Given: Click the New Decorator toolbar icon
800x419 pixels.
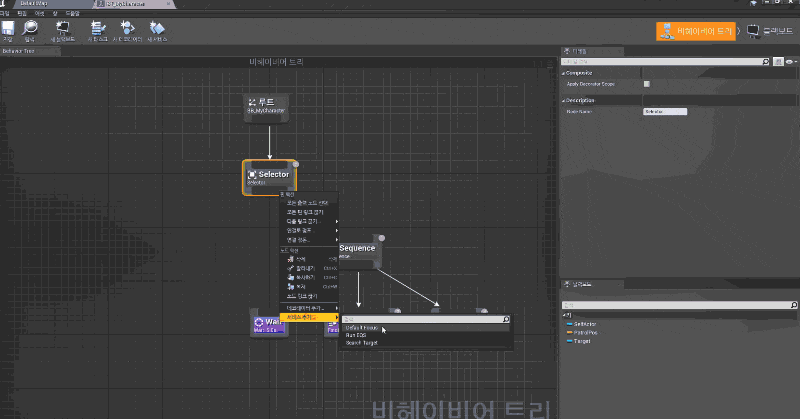Looking at the screenshot, I should point(127,31).
